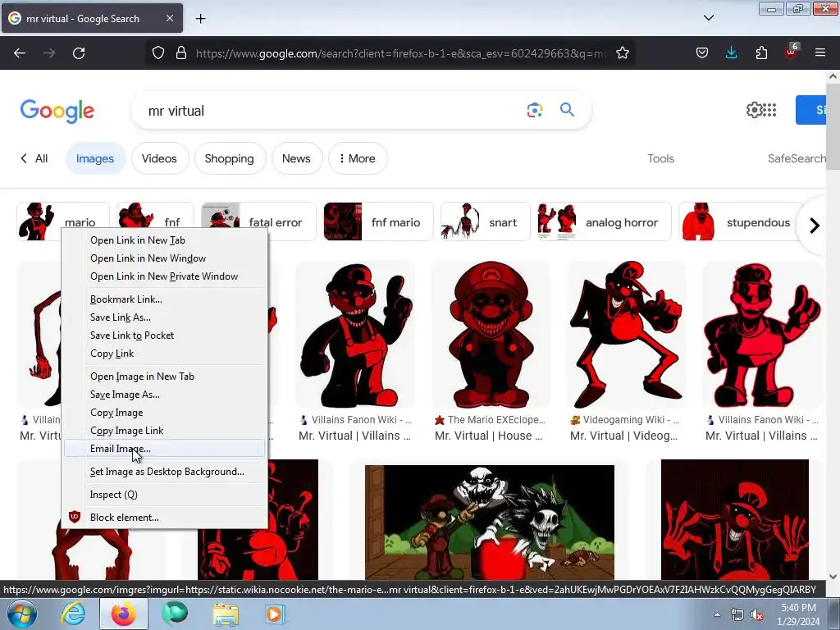This screenshot has height=630, width=840.
Task: Open The Mario EXEclope... image result
Action: coord(491,335)
